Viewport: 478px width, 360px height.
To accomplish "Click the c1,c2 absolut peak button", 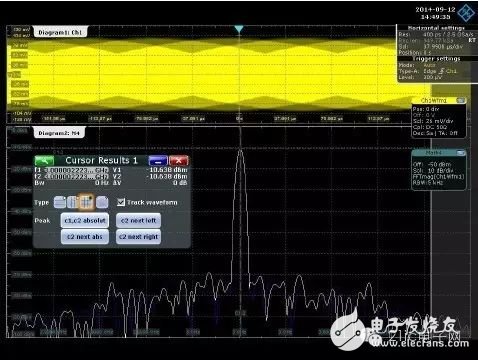I will [85, 221].
